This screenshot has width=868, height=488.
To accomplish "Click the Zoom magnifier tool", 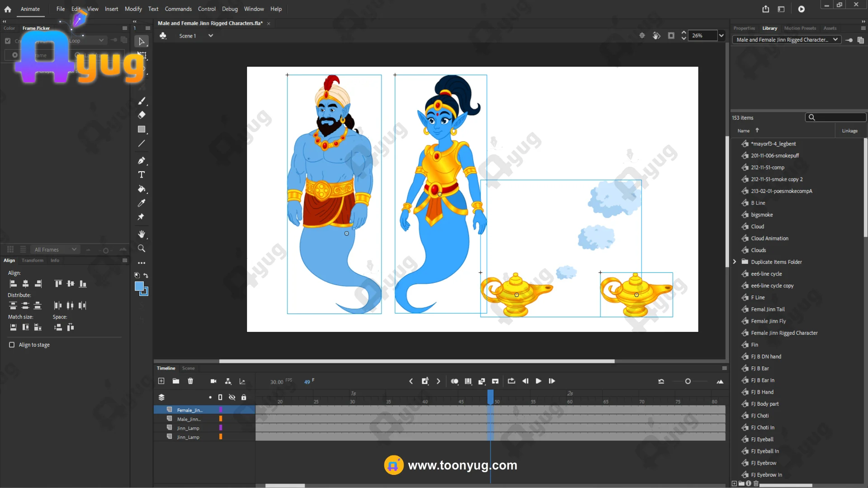I will (142, 249).
